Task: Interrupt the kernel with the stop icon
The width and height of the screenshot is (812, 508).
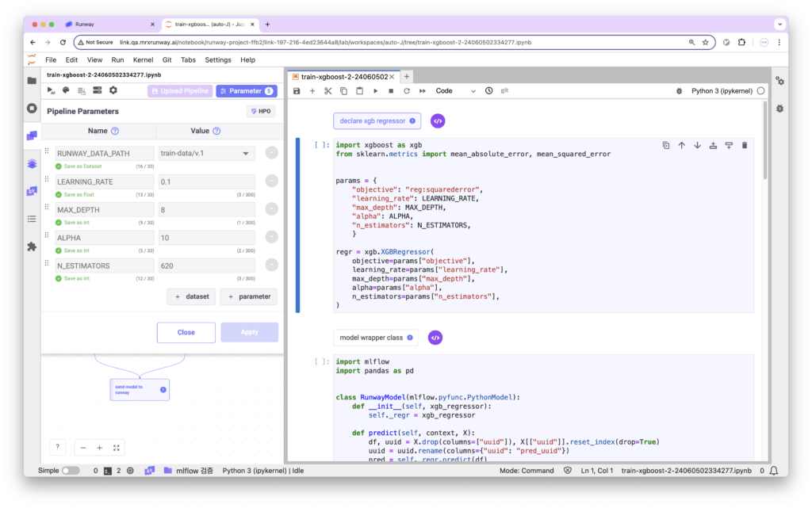Action: [x=391, y=91]
